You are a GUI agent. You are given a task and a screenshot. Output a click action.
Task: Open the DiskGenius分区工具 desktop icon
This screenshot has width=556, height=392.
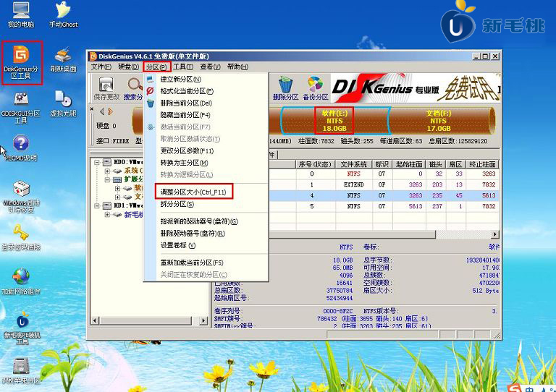(22, 61)
